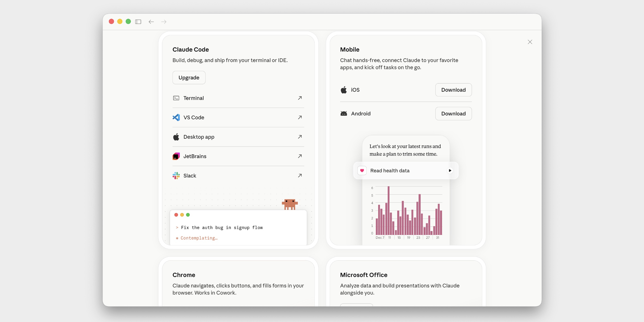Download the iOS app
This screenshot has height=322, width=644.
coord(453,90)
